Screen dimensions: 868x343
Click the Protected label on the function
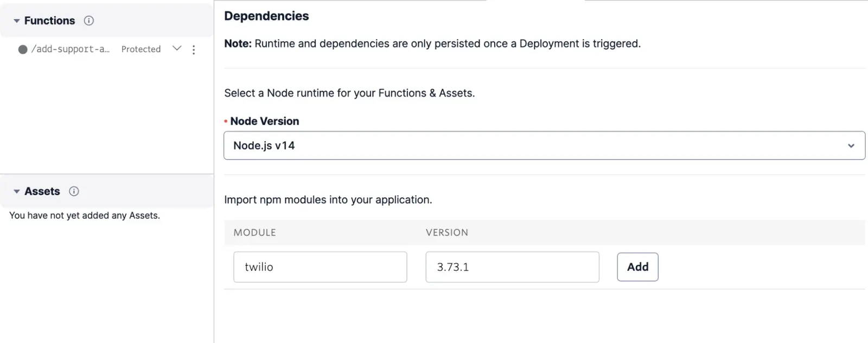point(141,49)
